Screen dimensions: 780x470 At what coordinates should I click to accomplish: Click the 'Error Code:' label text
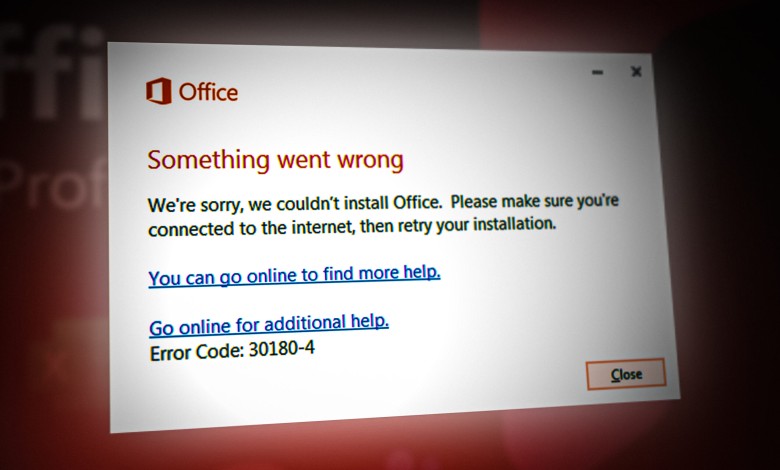(196, 352)
